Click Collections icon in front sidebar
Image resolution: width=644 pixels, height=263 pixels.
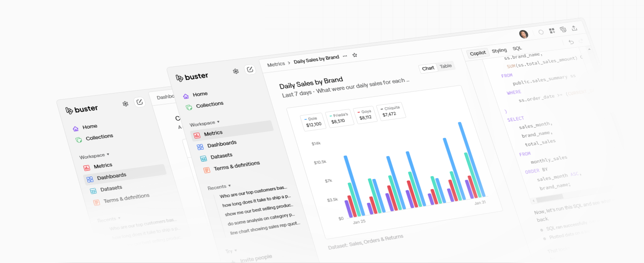pos(189,107)
